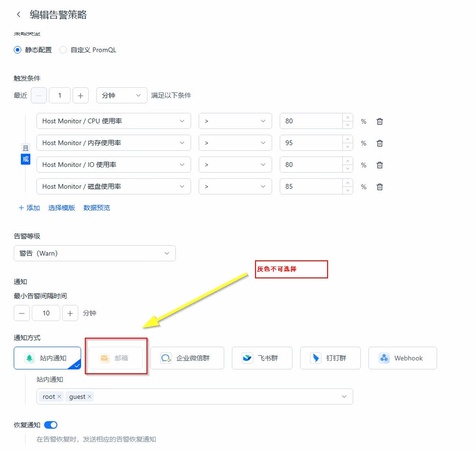
Task: Click threshold field 85 in disk row
Action: pos(311,186)
